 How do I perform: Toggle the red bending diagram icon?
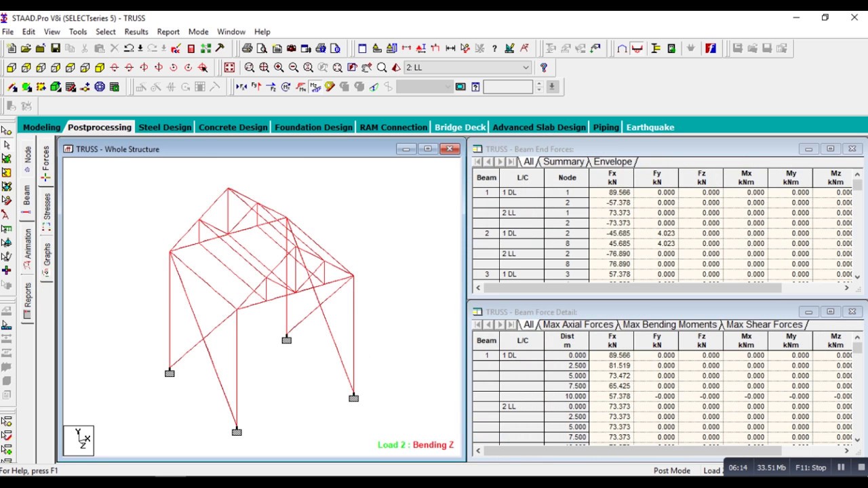[x=637, y=48]
